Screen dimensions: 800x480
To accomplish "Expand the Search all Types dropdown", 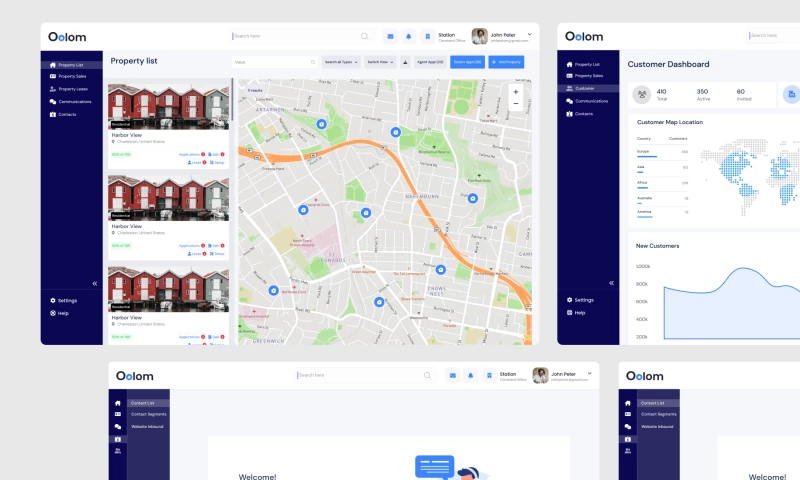I will click(340, 62).
